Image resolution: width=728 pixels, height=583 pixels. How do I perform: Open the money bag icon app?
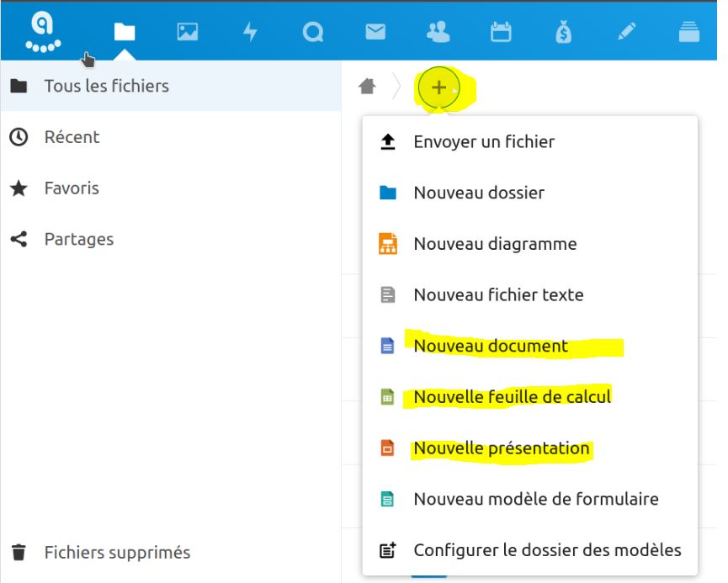[x=564, y=33]
